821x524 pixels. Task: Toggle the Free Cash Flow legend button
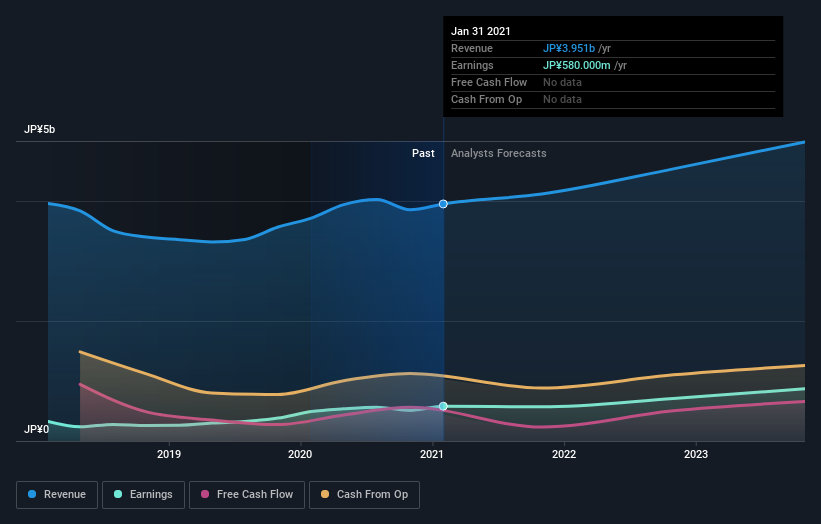tap(247, 495)
